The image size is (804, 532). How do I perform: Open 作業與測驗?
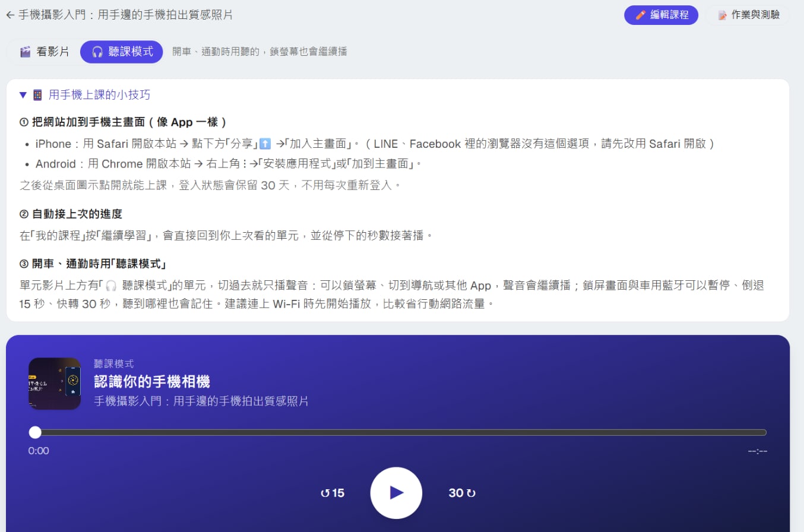(748, 15)
